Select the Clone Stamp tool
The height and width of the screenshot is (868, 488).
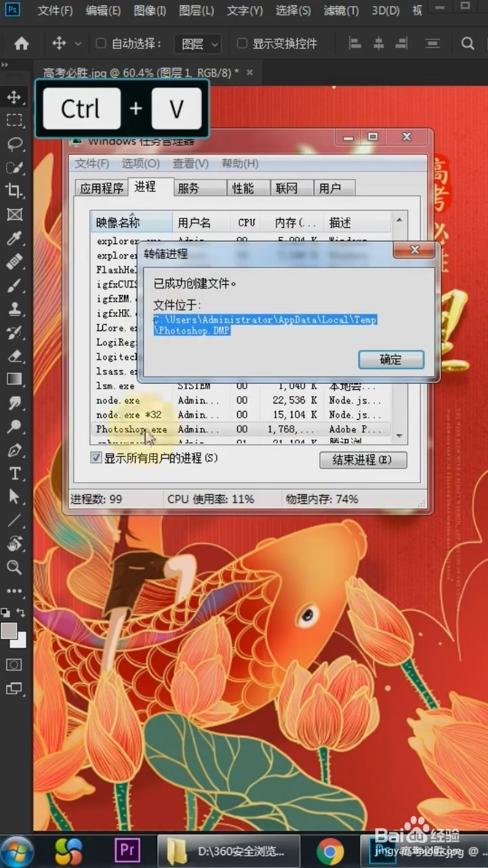[14, 309]
